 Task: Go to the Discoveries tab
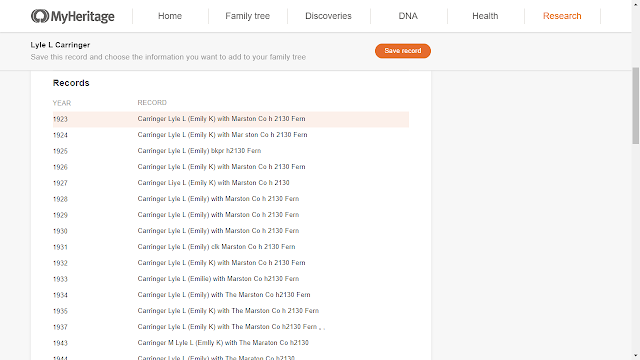coord(328,16)
